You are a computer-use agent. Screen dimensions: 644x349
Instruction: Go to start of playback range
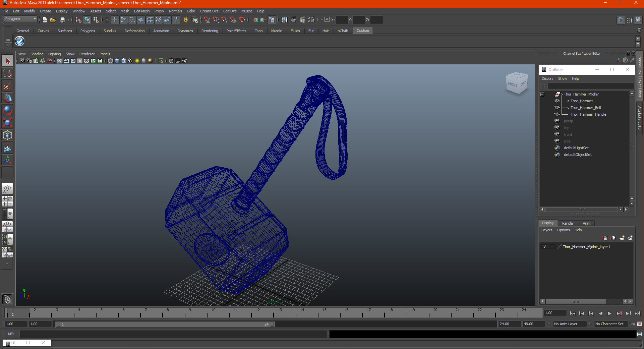pyautogui.click(x=572, y=314)
